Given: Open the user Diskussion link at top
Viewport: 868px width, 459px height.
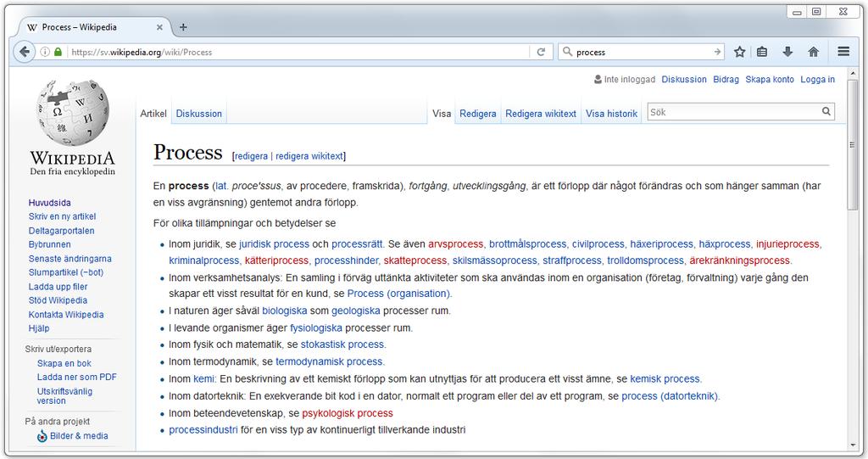Looking at the screenshot, I should click(684, 79).
